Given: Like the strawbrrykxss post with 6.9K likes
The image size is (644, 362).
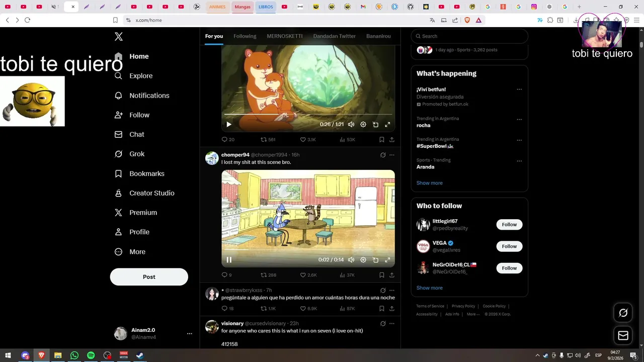Looking at the screenshot, I should click(308, 309).
